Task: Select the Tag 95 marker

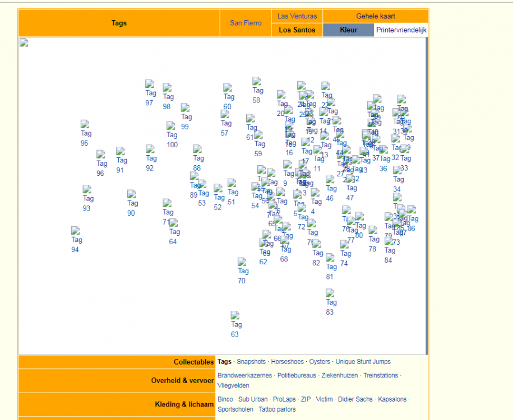Action: [86, 133]
